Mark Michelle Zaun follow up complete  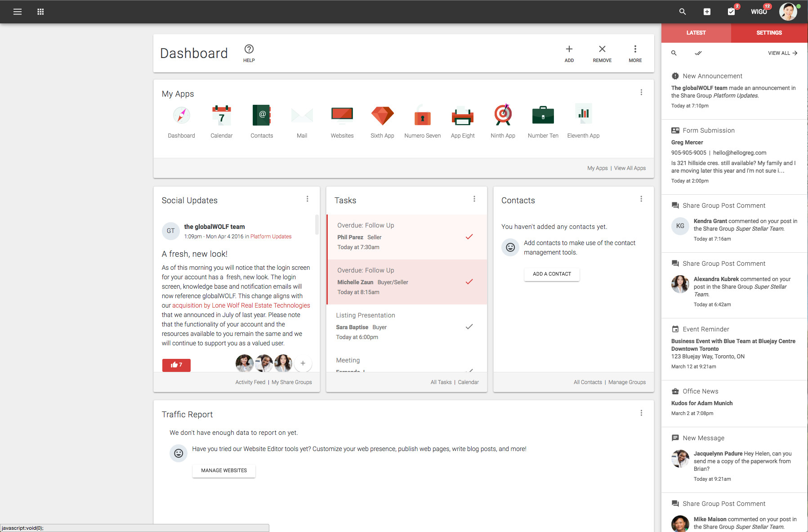coord(469,282)
